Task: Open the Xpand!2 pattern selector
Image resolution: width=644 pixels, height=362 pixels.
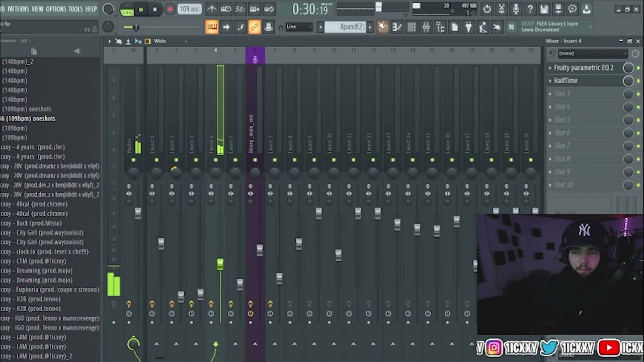Action: point(345,27)
